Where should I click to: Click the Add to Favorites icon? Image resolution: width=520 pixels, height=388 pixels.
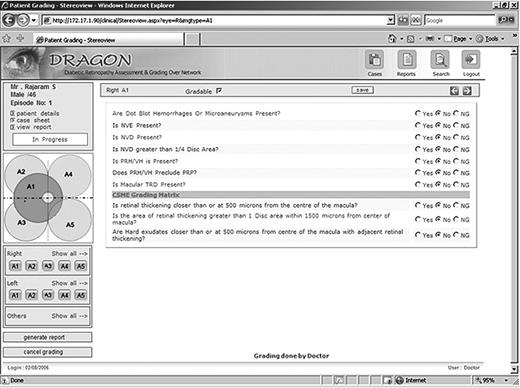[21, 39]
